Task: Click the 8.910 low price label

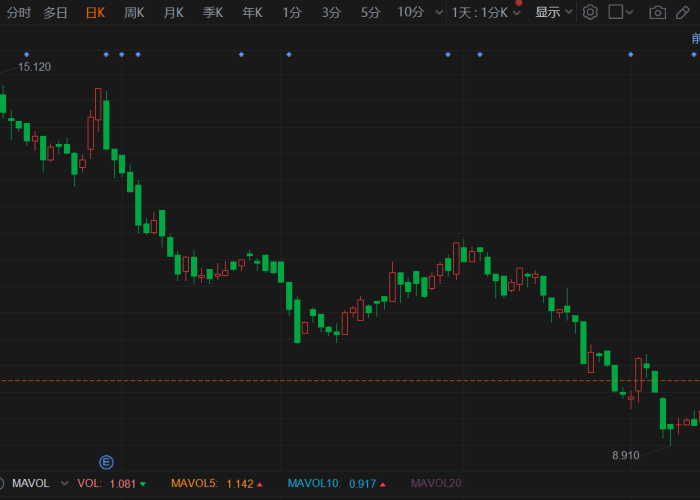Action: click(625, 455)
